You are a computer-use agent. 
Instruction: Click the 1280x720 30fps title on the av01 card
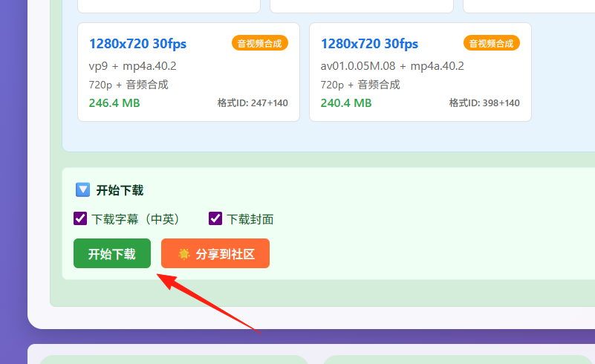pyautogui.click(x=370, y=44)
